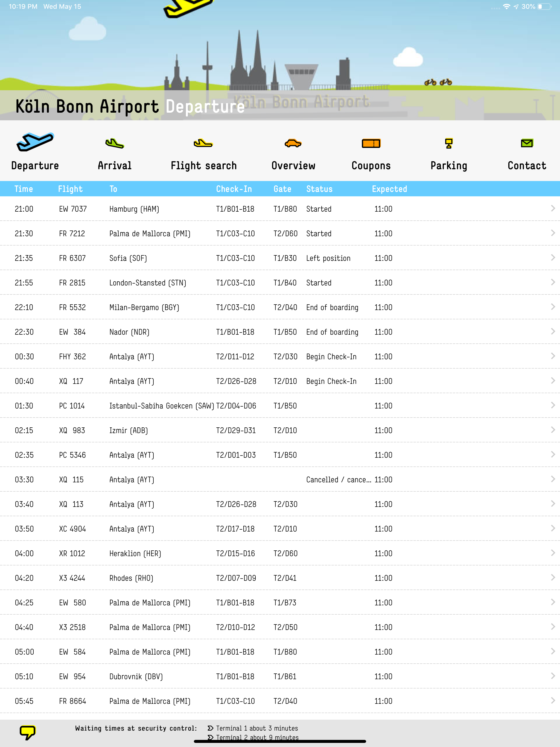Tap the Wi-Fi status icon
Viewport: 560px width, 747px height.
[506, 6]
